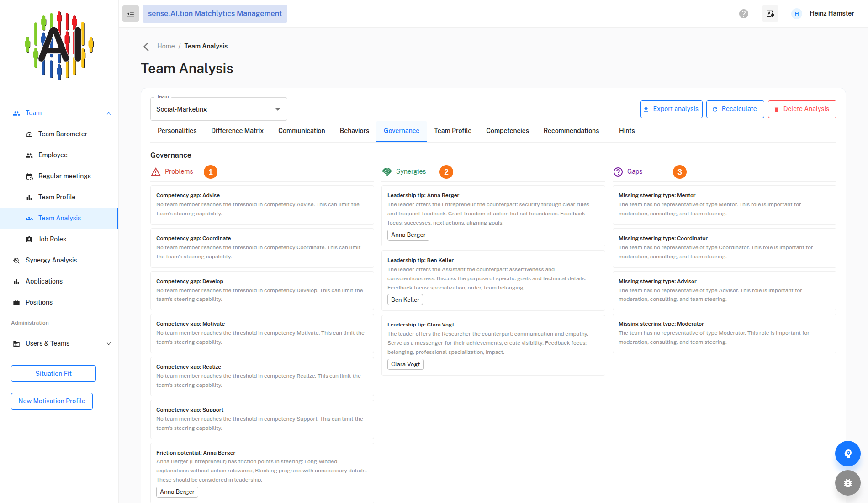Open the Communication tab
This screenshot has width=868, height=503.
point(302,131)
